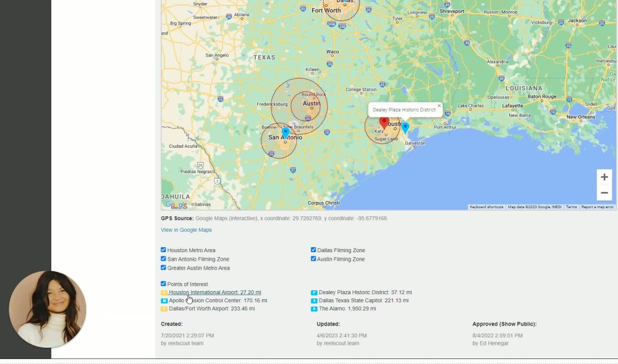Open Dallas Texas State Capitol point of interest
This screenshot has height=364, width=618.
[363, 300]
